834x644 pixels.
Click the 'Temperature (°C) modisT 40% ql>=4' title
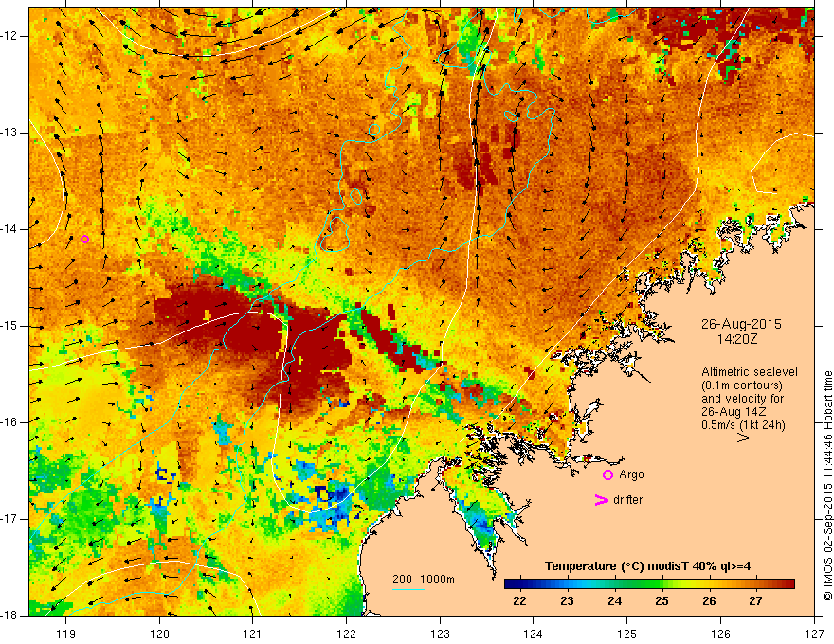pos(648,566)
